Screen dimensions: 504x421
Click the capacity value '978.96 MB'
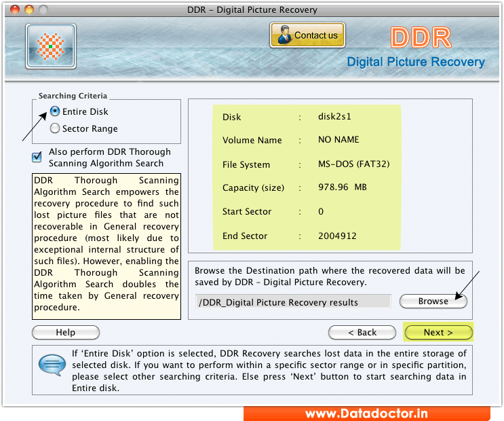343,187
